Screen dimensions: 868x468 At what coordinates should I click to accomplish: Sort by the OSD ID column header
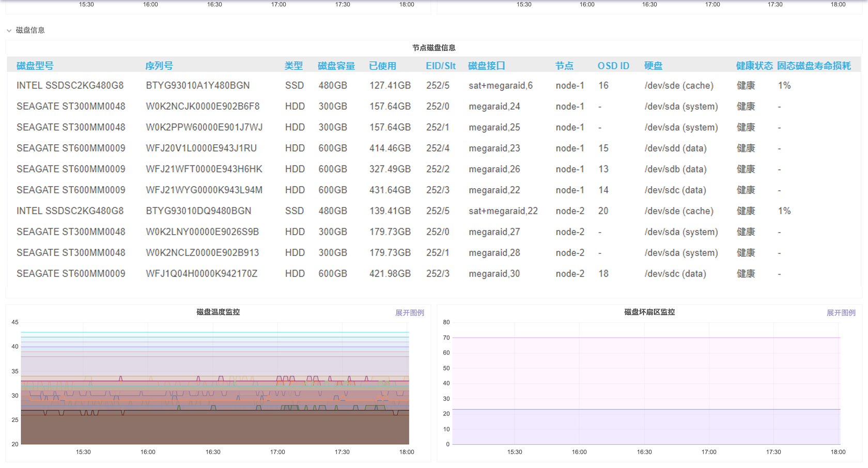(x=613, y=66)
